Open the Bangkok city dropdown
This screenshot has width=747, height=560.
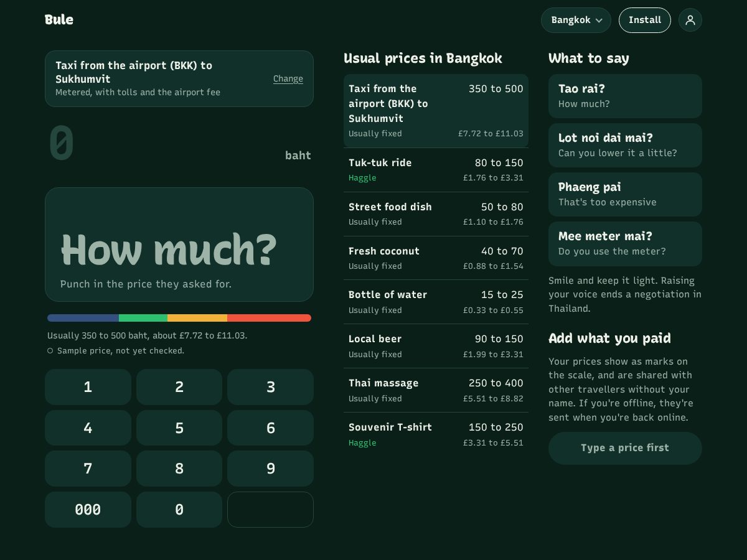[x=576, y=20]
